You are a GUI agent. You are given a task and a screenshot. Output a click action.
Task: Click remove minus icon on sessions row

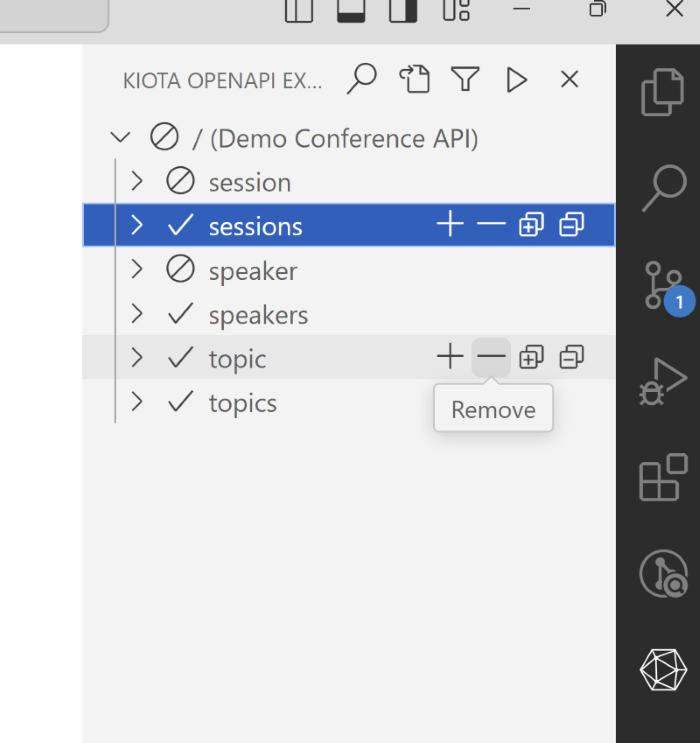[491, 224]
